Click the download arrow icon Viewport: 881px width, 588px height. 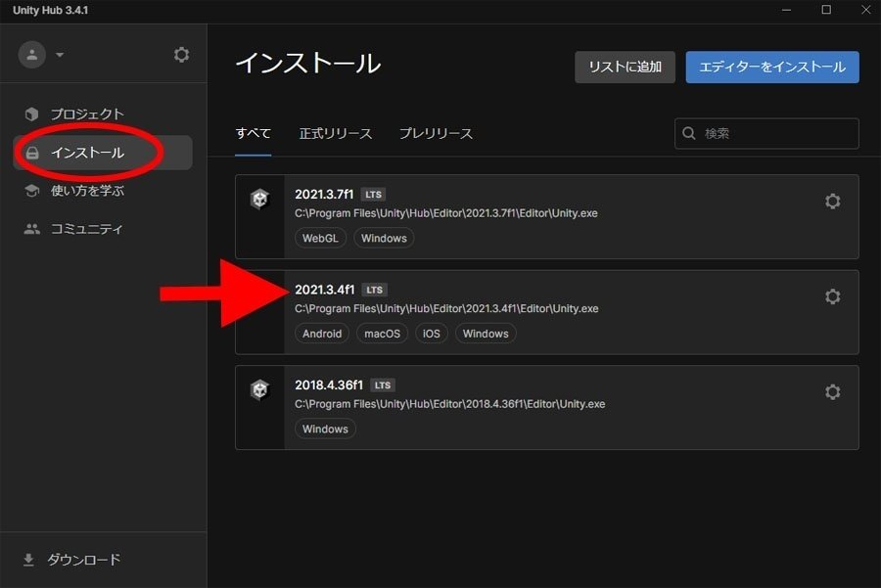28,560
